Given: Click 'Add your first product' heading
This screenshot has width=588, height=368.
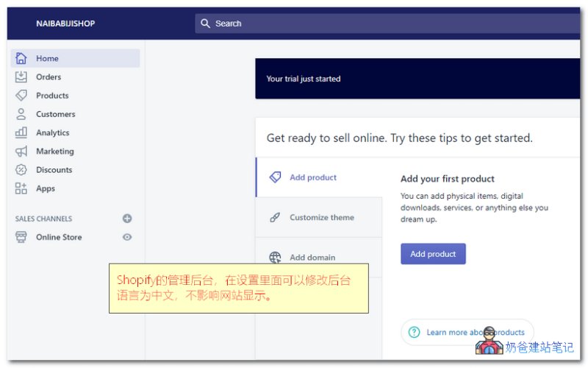Looking at the screenshot, I should (448, 179).
